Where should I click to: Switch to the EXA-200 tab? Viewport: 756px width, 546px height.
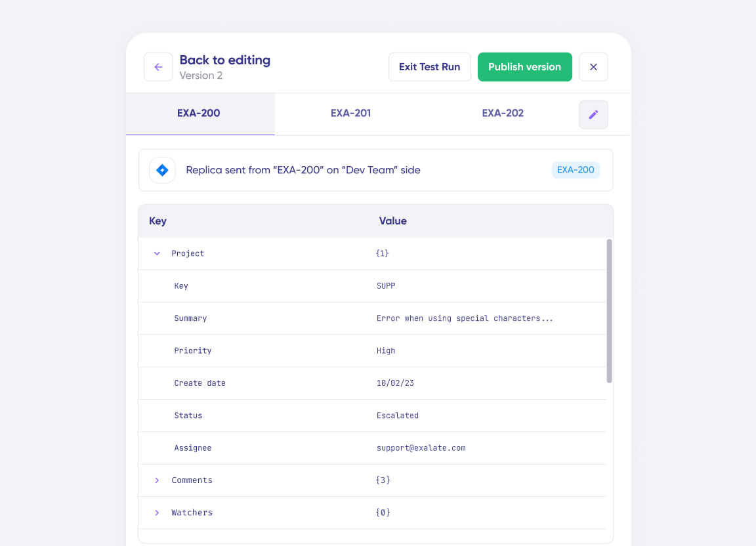pyautogui.click(x=199, y=114)
